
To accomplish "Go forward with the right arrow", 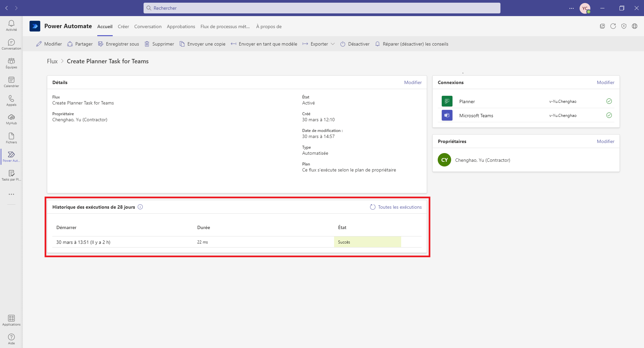I will coord(16,8).
